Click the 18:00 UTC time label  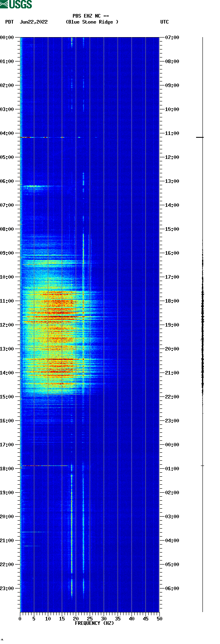click(x=172, y=301)
